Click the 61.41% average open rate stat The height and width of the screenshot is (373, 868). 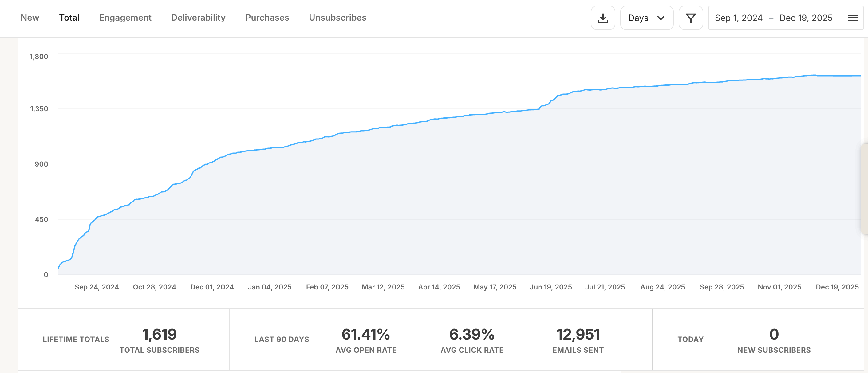[x=365, y=334]
